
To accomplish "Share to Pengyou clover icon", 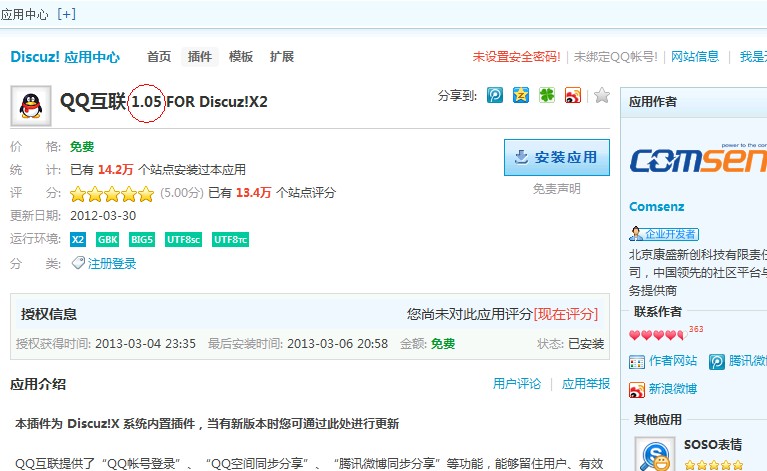I will (546, 95).
